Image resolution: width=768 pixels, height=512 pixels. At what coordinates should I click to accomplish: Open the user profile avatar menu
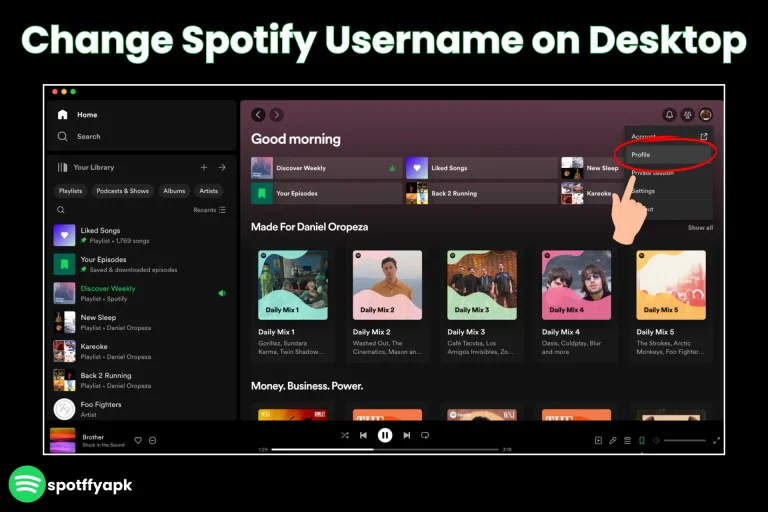coord(705,115)
